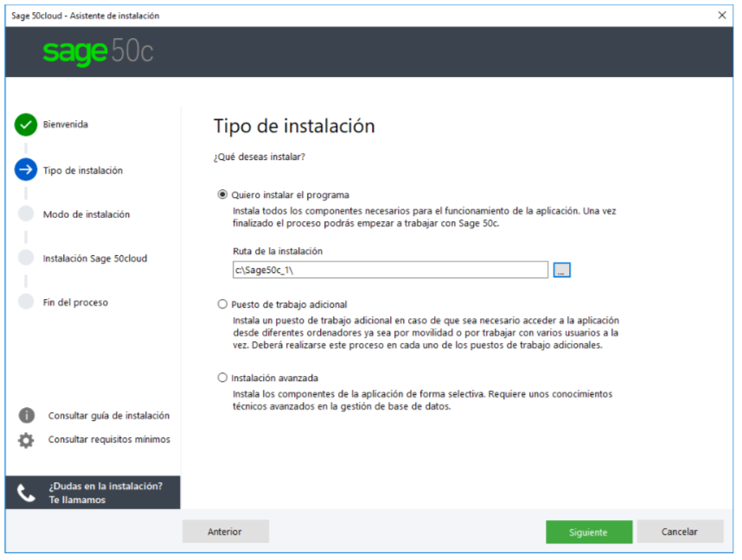Image resolution: width=742 pixels, height=560 pixels.
Task: Abort setup with the Cancelar button
Action: [680, 531]
